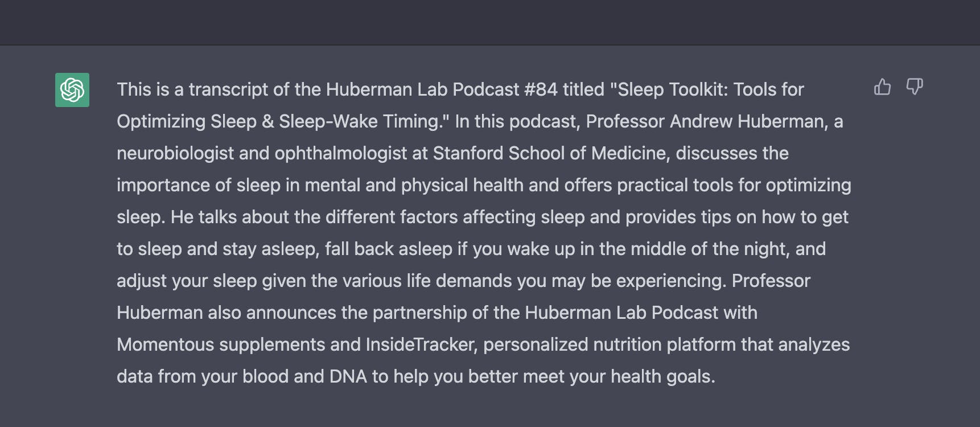Click the name "Andrew" in the response

tap(701, 121)
